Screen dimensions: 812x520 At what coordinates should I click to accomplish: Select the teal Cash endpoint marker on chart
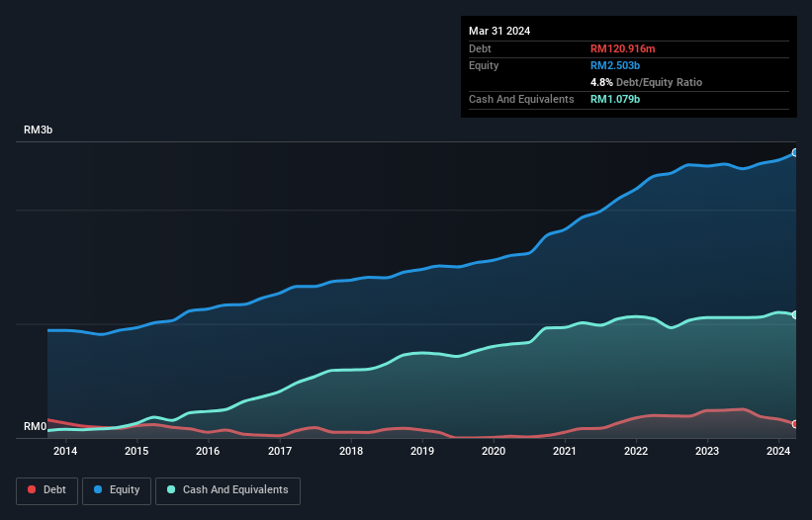(x=794, y=315)
